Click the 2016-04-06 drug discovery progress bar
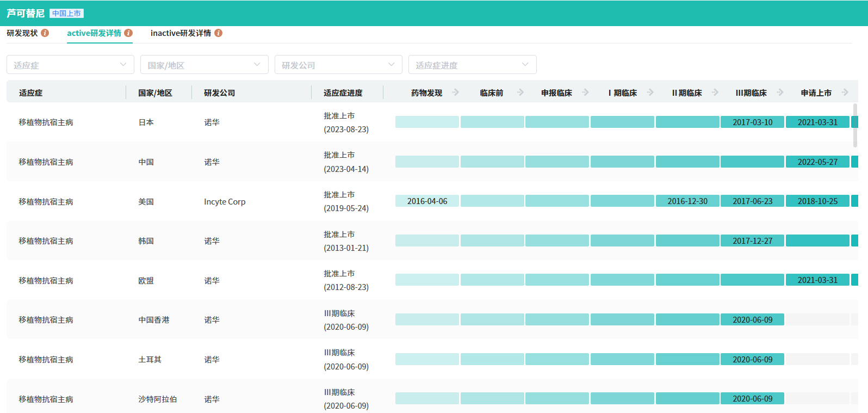Viewport: 868px width, 413px height. (427, 201)
